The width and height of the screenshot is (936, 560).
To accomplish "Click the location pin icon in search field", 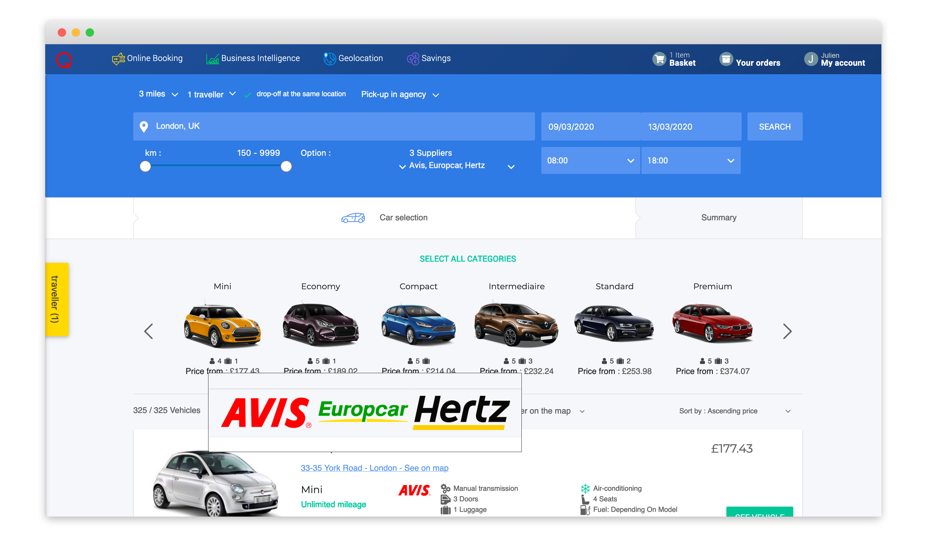I will 144,126.
